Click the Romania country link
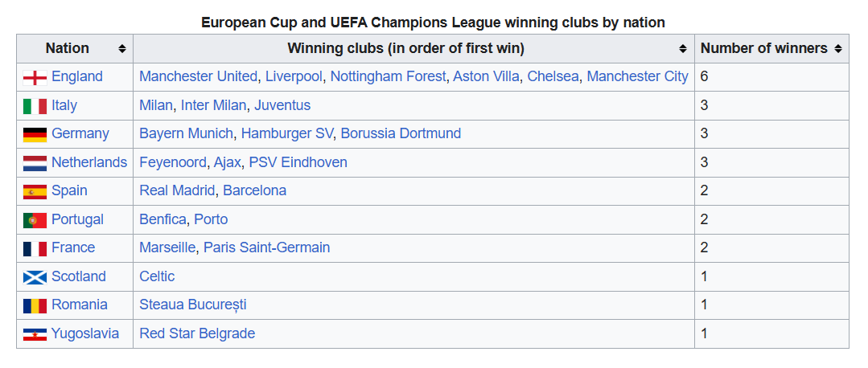Image resolution: width=868 pixels, height=368 pixels. tap(79, 305)
